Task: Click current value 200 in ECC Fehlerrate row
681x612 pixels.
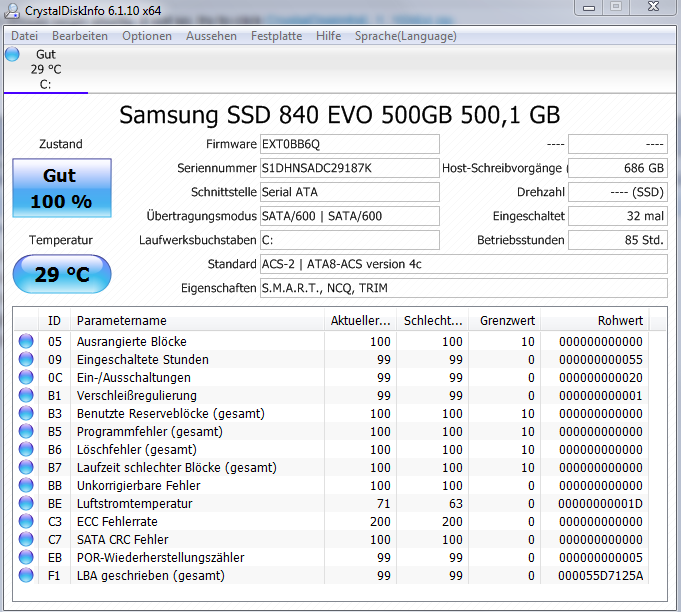Action: [x=380, y=522]
